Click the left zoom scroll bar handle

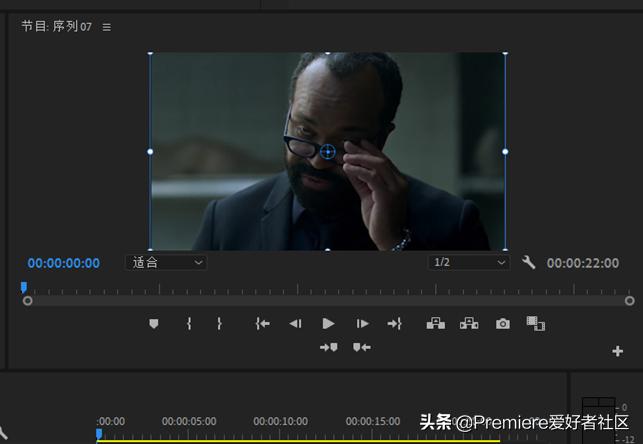27,301
